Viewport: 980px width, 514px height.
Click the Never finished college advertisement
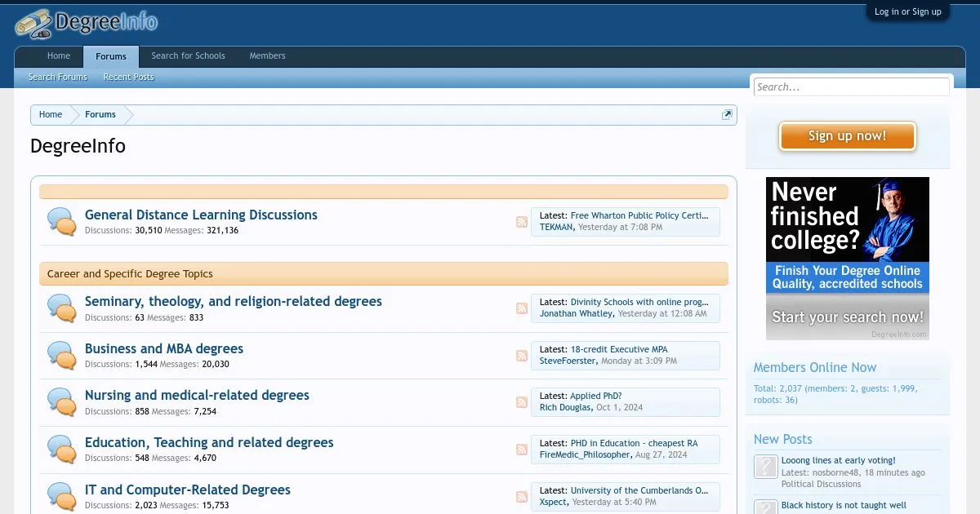pos(847,259)
